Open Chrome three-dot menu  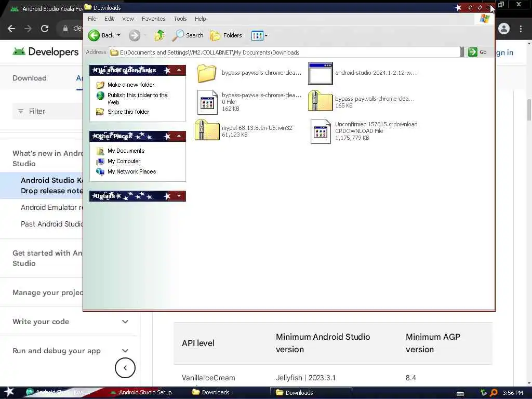pos(521,29)
